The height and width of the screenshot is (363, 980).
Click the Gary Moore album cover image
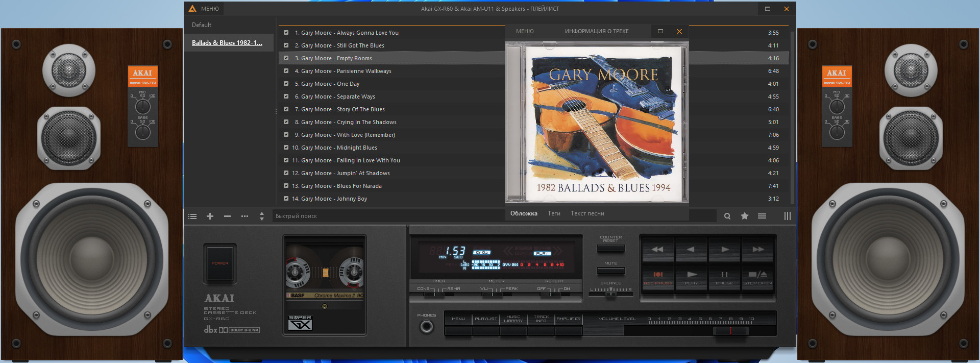(x=603, y=123)
